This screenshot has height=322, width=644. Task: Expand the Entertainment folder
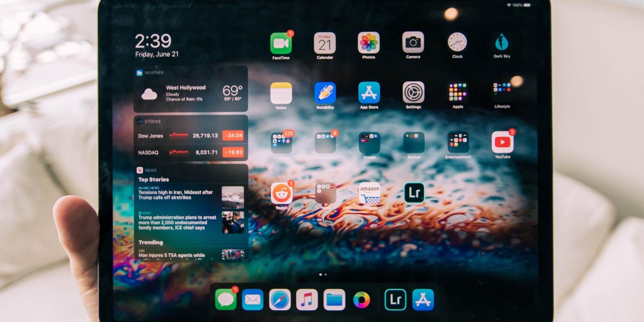pos(458,142)
